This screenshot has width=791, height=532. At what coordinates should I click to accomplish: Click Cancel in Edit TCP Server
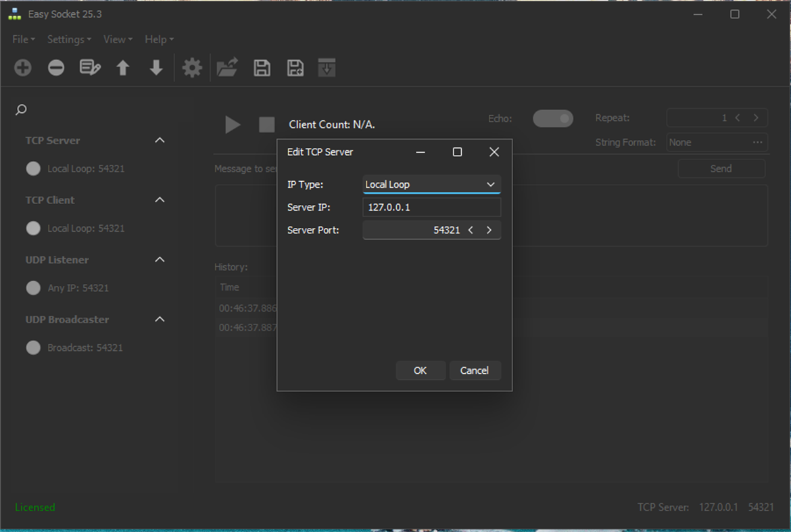point(474,370)
